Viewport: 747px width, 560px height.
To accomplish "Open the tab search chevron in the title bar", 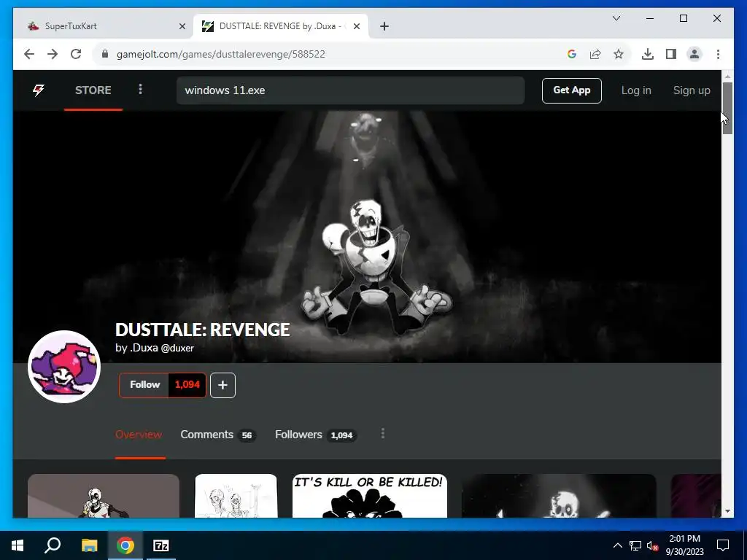I will coord(616,18).
